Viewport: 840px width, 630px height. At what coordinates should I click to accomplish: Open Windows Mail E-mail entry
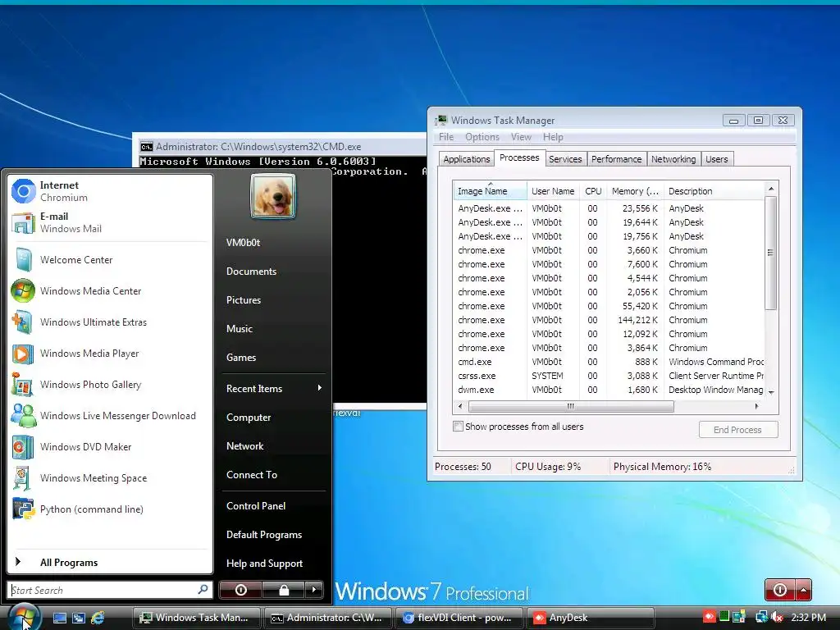(x=110, y=222)
